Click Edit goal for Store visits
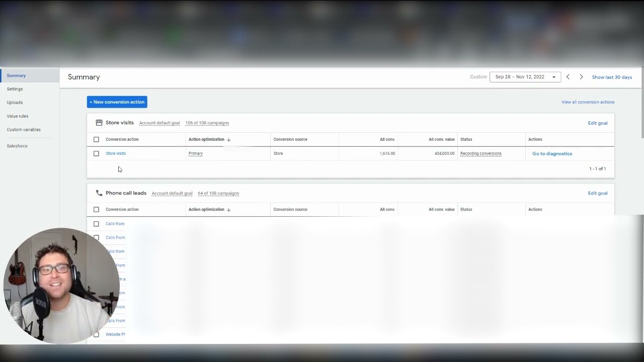 [x=598, y=123]
